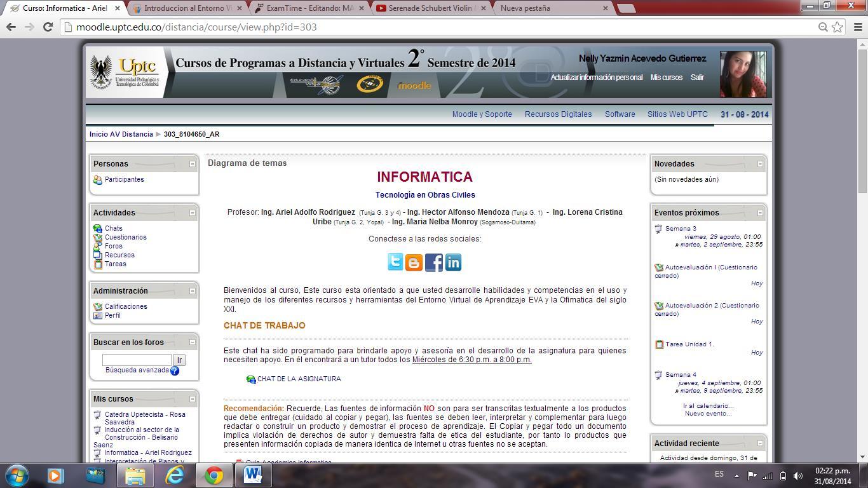The image size is (868, 488).
Task: Collapse the Eventos próximos block
Action: point(760,213)
